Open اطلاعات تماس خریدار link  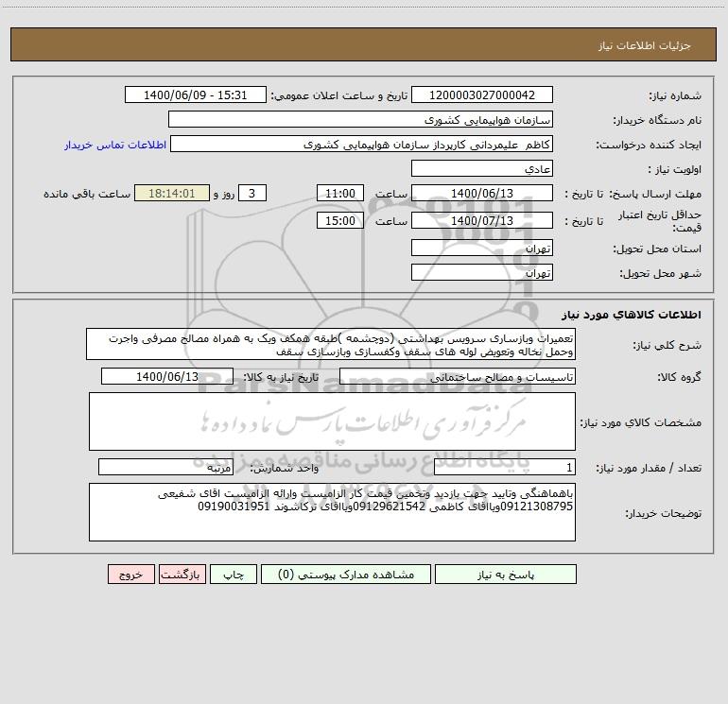[115, 145]
